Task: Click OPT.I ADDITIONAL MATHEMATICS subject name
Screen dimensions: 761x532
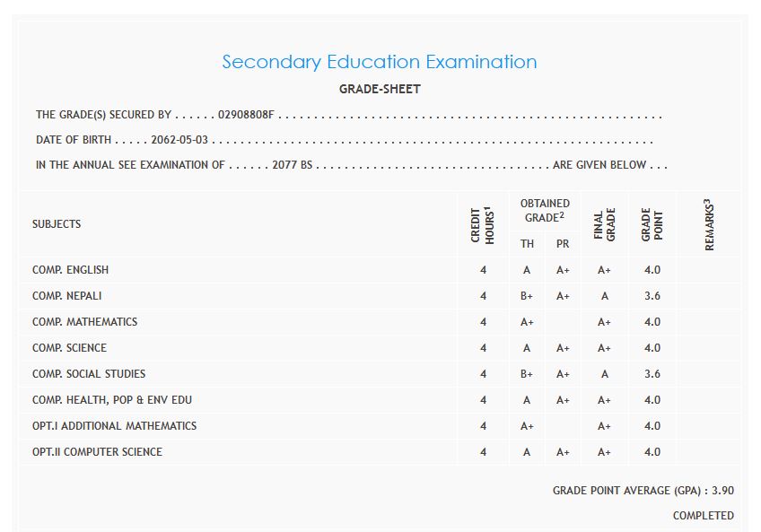Action: (114, 426)
